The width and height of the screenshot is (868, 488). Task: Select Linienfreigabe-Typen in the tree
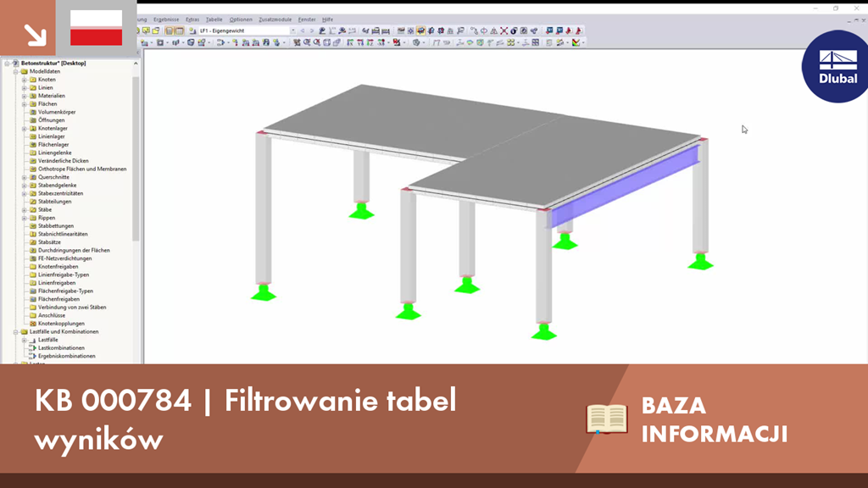coord(63,274)
